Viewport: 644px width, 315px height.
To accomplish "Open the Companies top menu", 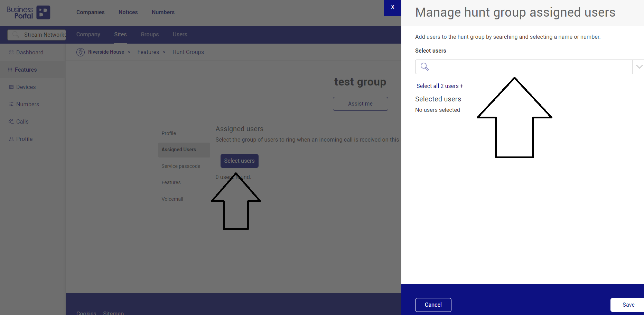I will pos(91,12).
